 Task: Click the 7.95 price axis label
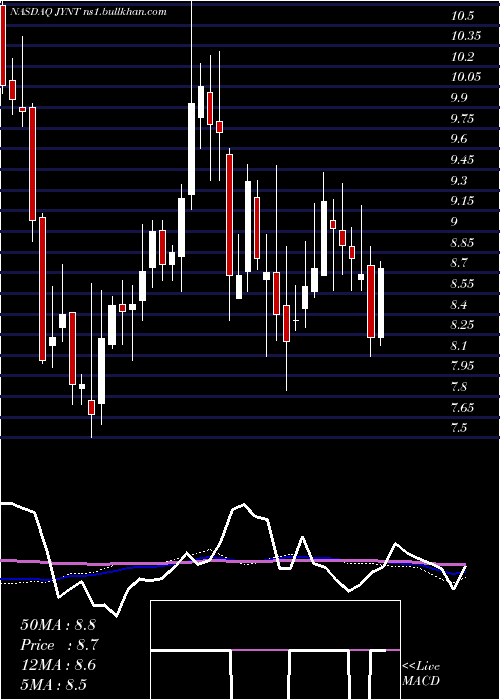[463, 366]
